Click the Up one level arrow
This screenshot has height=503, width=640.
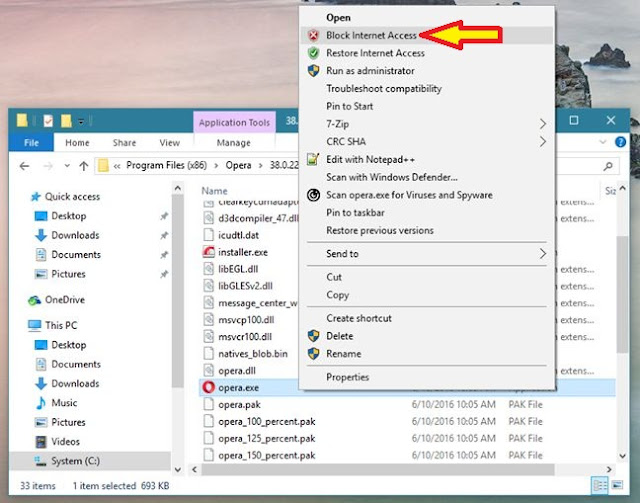84,166
